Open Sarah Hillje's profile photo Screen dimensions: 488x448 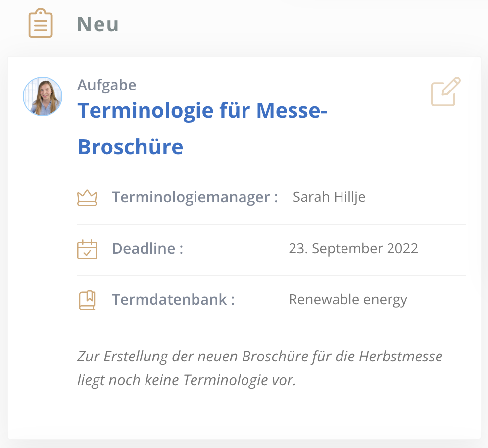coord(43,96)
